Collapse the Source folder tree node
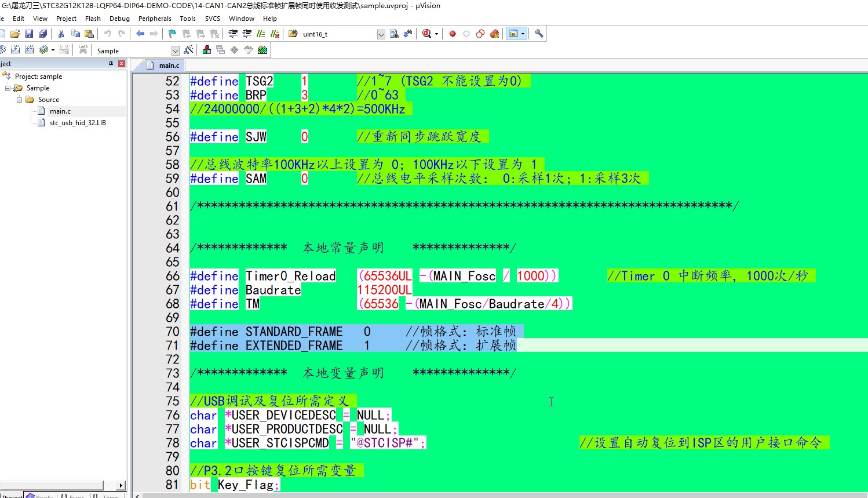Viewport: 868px width, 498px height. point(19,100)
